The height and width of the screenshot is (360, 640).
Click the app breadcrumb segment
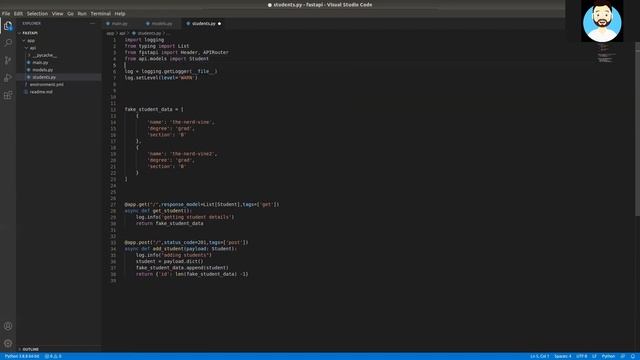110,33
